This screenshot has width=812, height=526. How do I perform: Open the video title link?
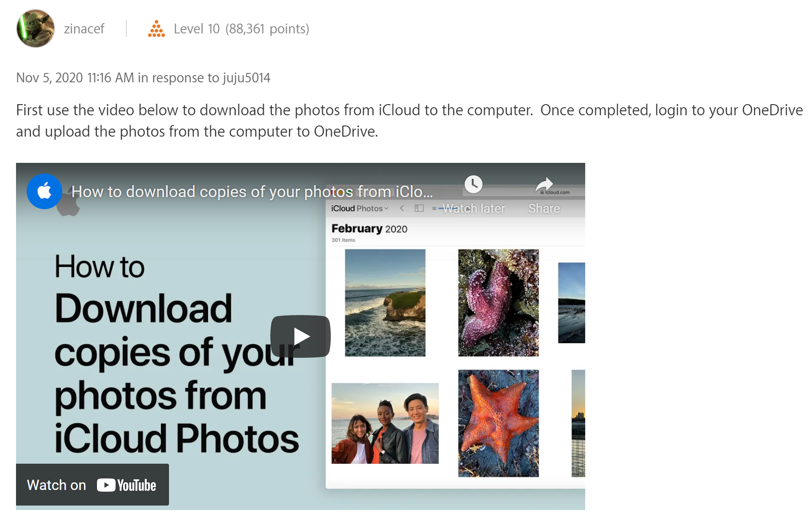[252, 192]
